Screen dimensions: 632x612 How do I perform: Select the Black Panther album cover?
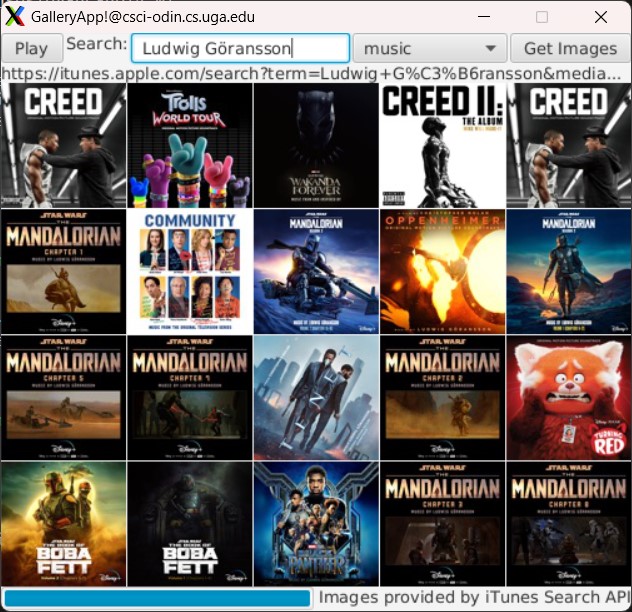(316, 524)
